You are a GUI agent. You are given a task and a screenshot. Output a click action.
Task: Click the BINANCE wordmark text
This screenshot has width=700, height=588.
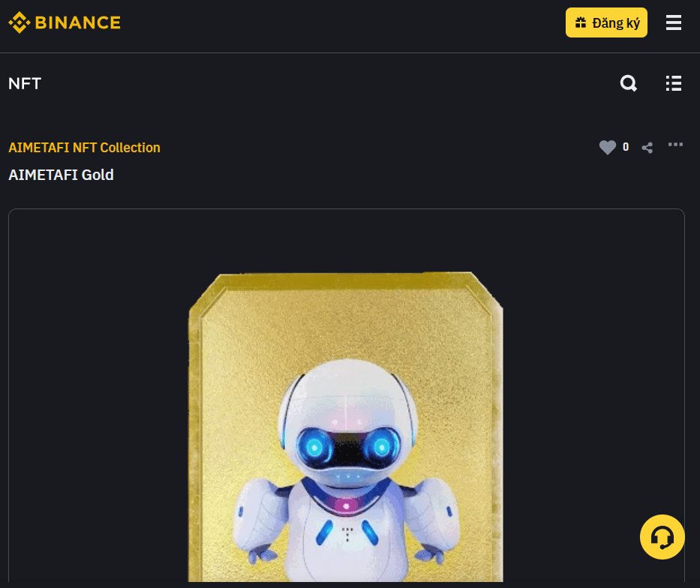pyautogui.click(x=78, y=22)
